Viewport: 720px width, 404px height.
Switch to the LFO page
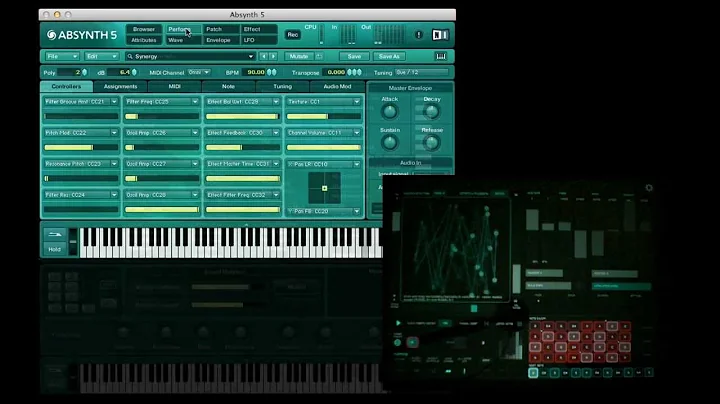[259, 40]
